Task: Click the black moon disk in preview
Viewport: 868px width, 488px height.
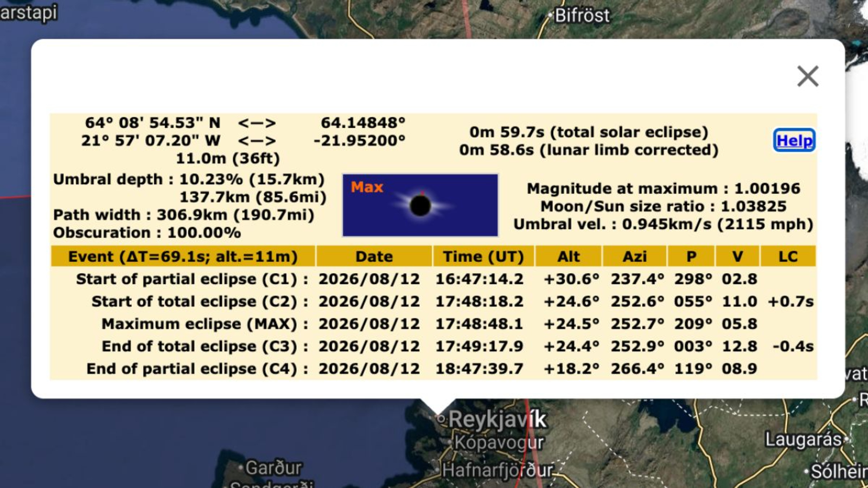Action: (x=420, y=206)
